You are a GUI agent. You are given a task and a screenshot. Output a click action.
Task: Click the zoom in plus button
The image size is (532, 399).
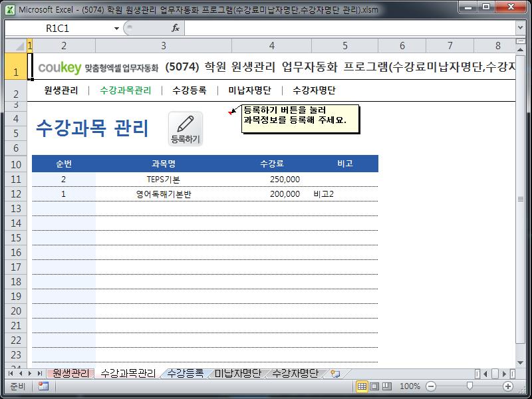[508, 386]
